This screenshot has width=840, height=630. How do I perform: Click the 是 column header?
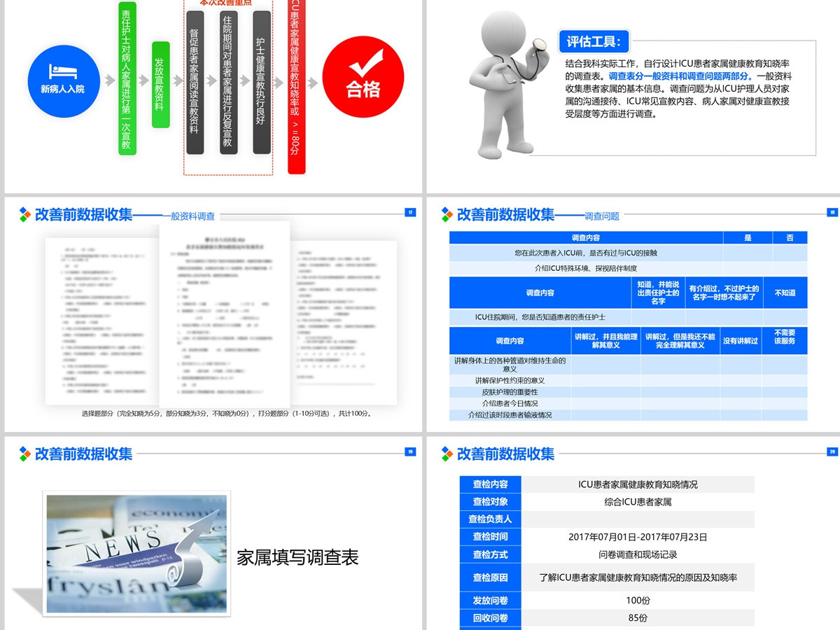pos(748,238)
